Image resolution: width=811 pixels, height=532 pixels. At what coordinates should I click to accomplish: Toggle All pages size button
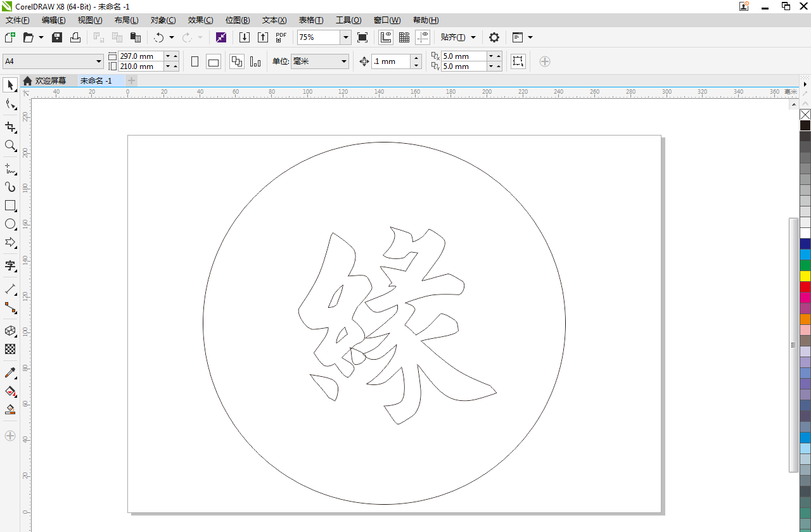point(237,61)
